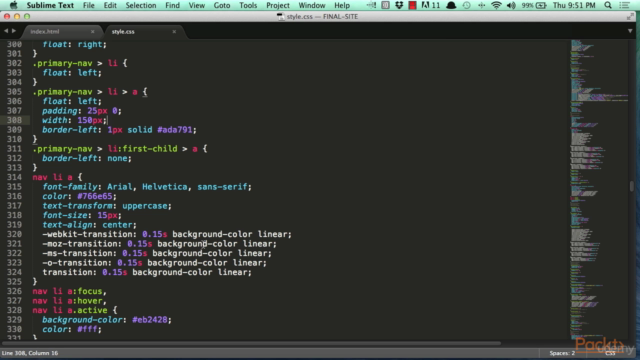Click the Adobe menu bar icon

tap(431, 5)
